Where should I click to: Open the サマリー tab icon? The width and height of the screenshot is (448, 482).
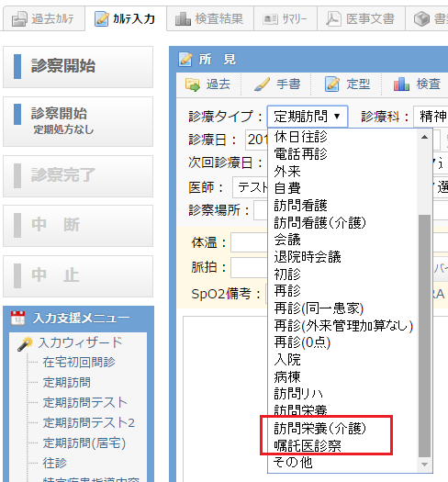pos(271,19)
